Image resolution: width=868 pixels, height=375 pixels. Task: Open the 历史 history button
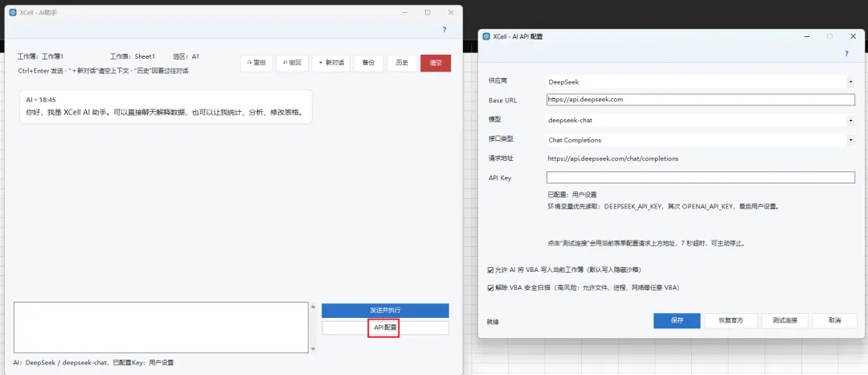coord(402,63)
